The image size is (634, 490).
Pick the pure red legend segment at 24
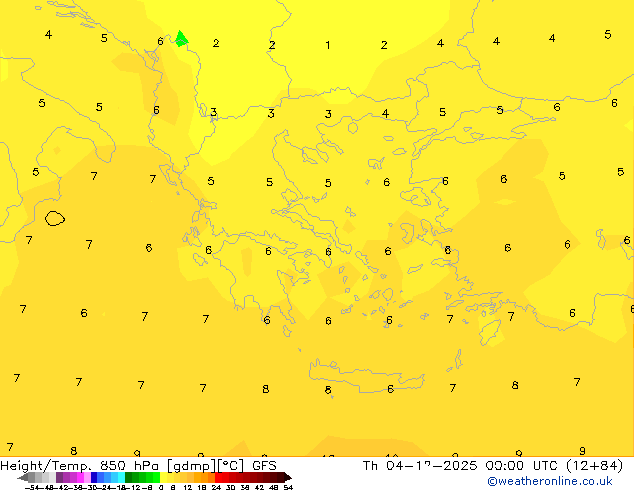tap(218, 477)
